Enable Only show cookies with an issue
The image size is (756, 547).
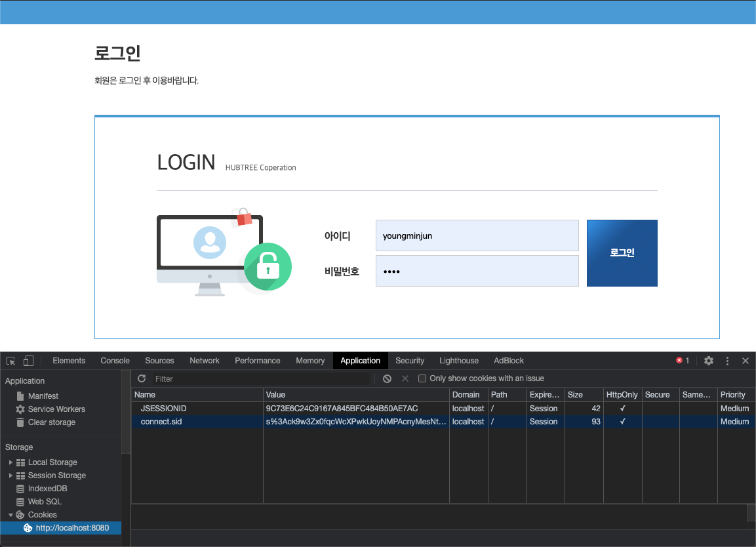point(422,378)
